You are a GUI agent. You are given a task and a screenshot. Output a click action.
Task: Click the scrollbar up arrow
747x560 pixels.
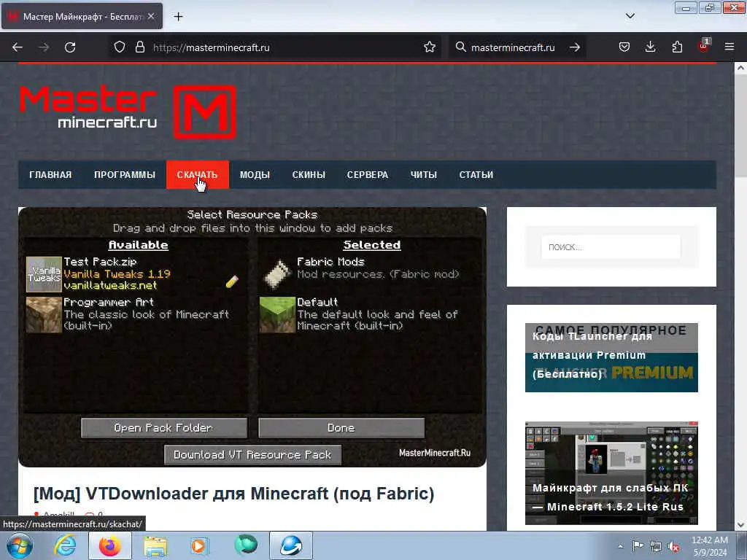pyautogui.click(x=740, y=68)
